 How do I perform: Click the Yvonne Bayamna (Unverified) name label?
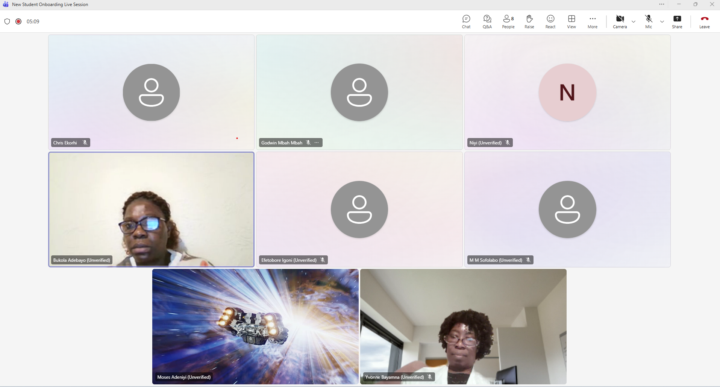coord(394,377)
